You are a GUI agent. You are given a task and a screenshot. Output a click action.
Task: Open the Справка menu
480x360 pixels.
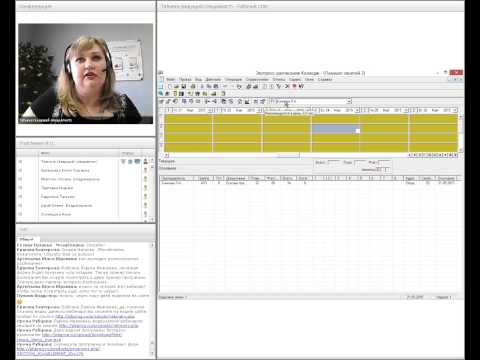325,79
